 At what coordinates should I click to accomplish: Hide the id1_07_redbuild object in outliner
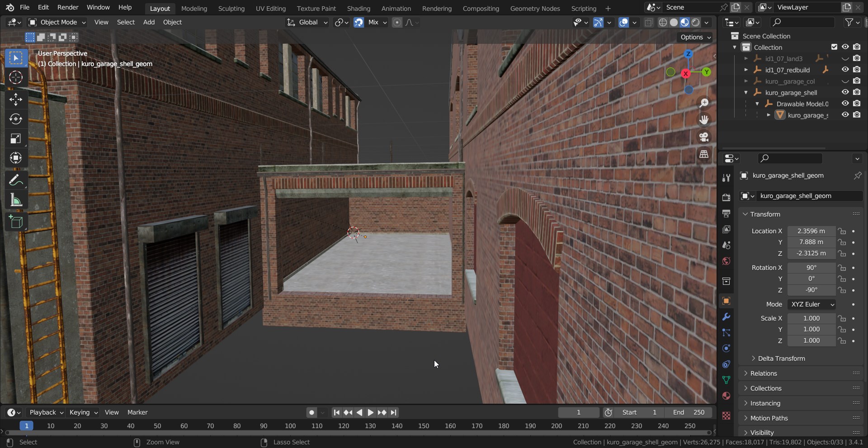coord(845,70)
